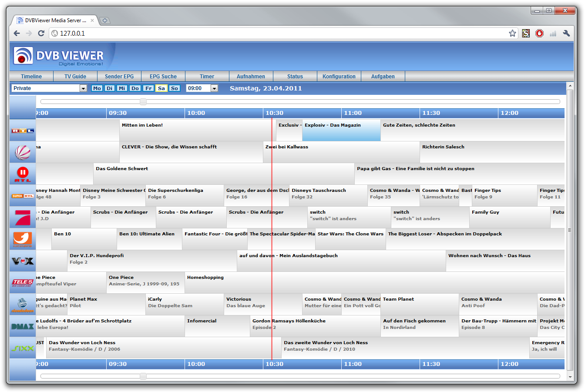Bookmark page with the star icon
The image size is (585, 392).
[x=512, y=33]
